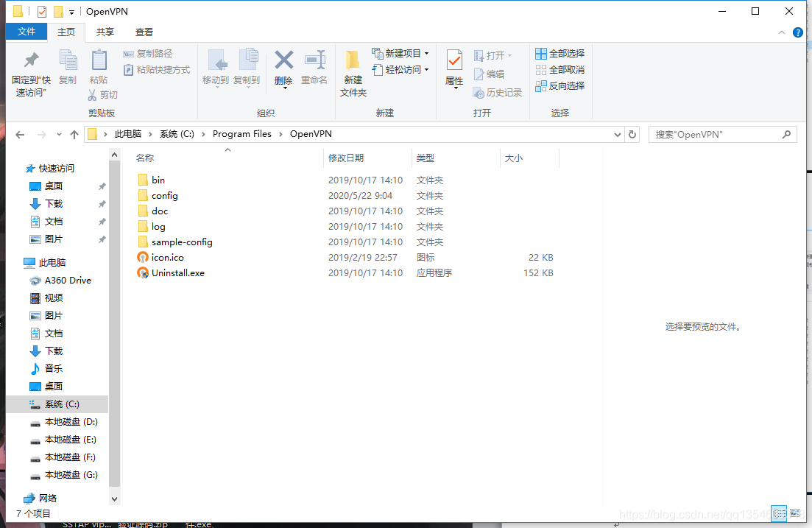Screen dimensions: 812x528
Task: Click the navigation pane scrollbar up arrow
Action: (x=114, y=155)
